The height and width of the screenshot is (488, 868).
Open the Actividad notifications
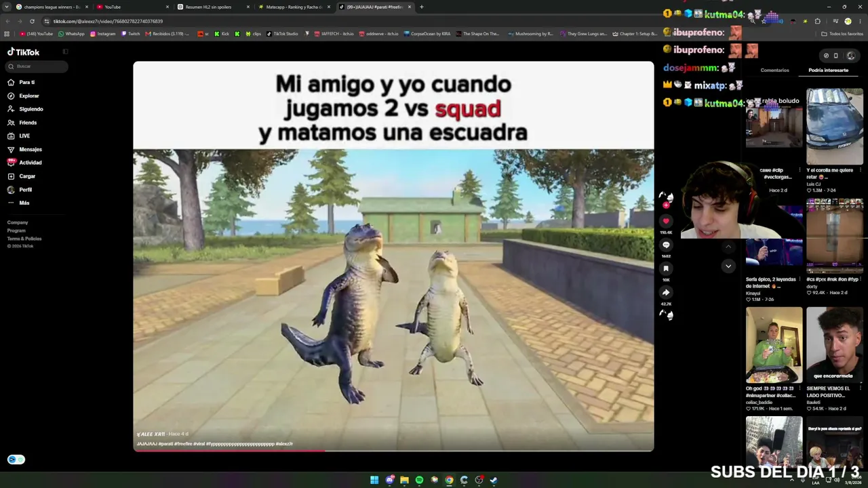coord(24,163)
